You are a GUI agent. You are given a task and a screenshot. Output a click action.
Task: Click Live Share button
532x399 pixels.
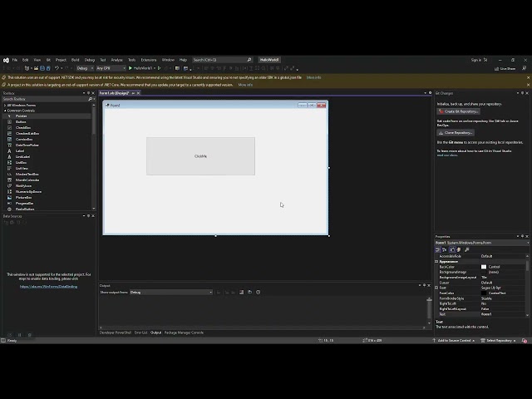505,68
